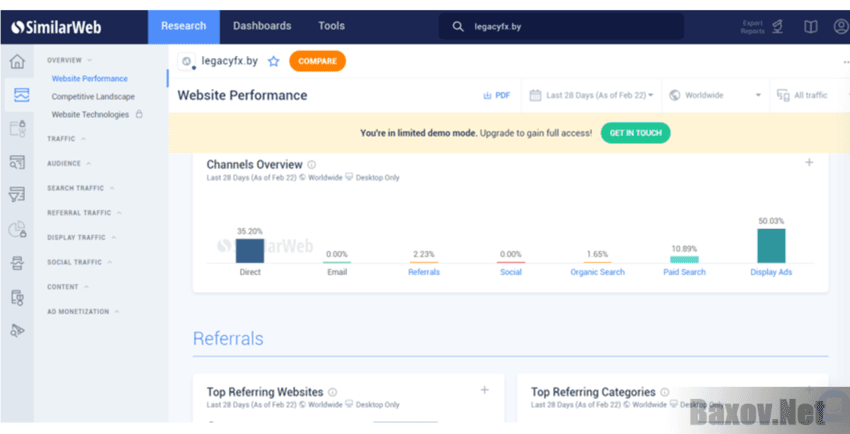Click the home icon in left sidebar
The width and height of the screenshot is (850, 434).
[17, 62]
